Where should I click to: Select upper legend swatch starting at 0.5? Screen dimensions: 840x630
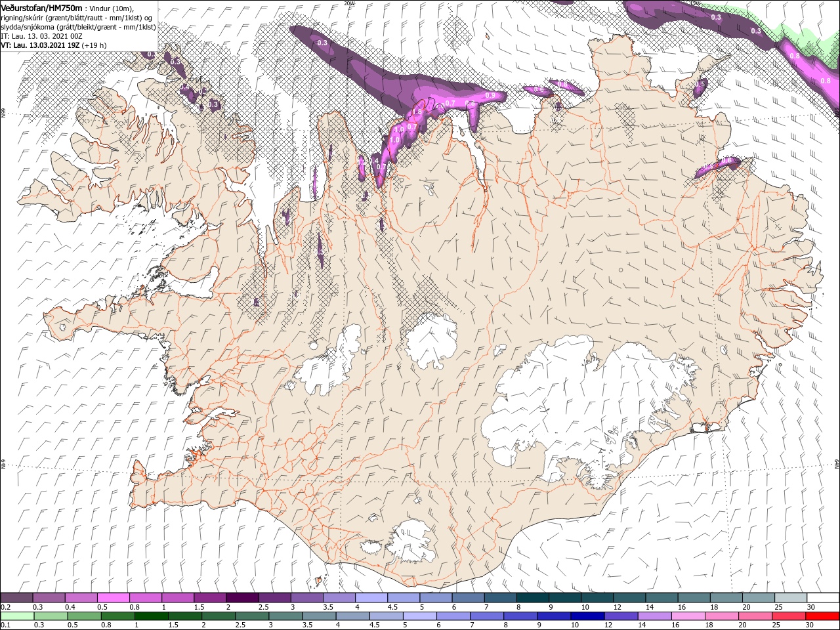click(113, 598)
